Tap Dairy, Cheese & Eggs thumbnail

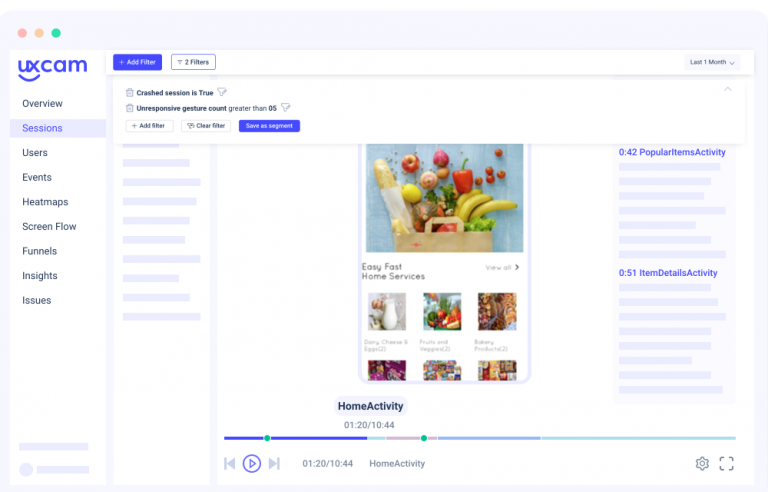click(387, 312)
